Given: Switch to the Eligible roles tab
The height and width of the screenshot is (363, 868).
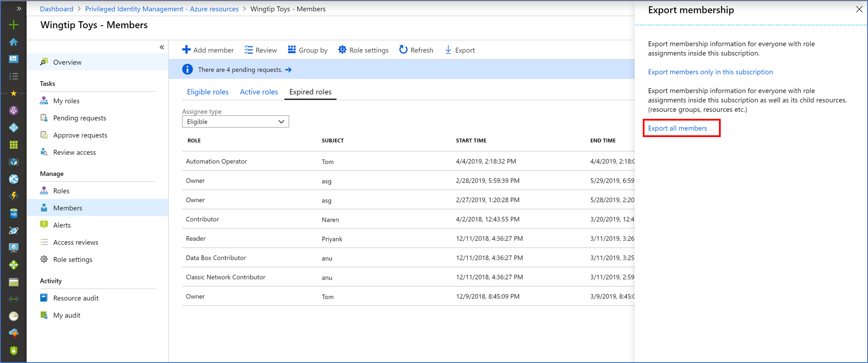Looking at the screenshot, I should tap(207, 92).
